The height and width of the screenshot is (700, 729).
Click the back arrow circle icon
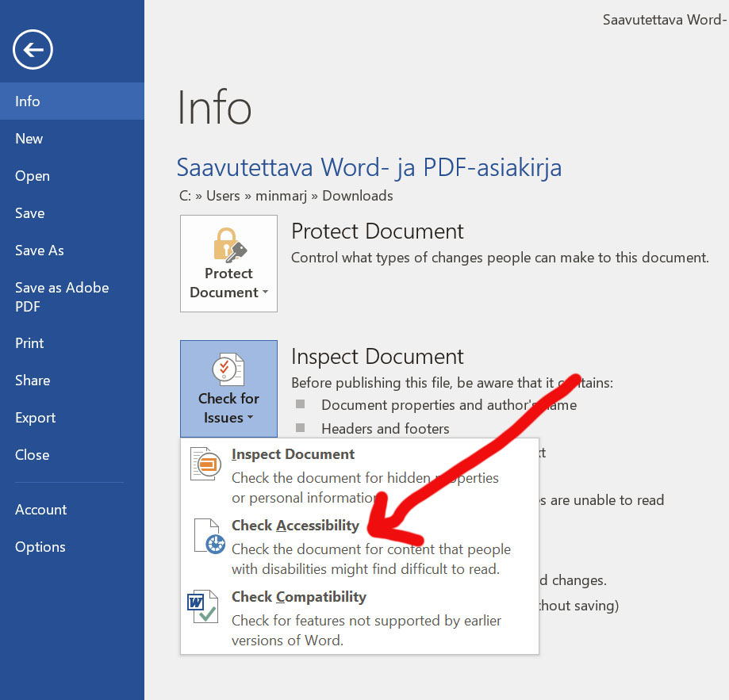point(33,49)
